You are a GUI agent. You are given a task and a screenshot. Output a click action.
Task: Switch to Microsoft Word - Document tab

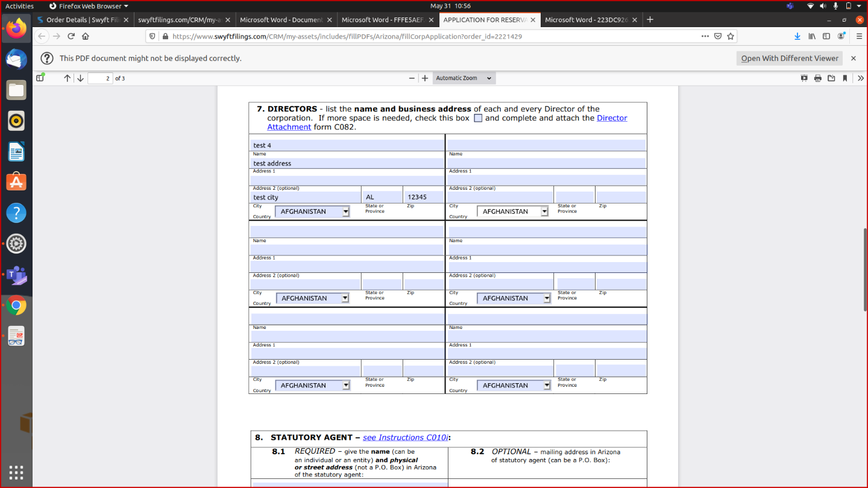[286, 19]
